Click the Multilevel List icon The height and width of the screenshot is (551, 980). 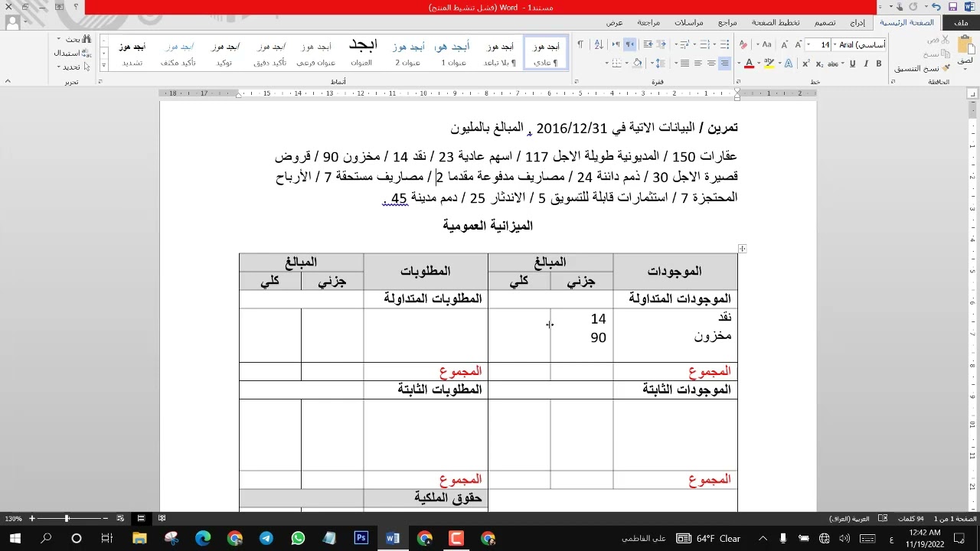click(684, 45)
